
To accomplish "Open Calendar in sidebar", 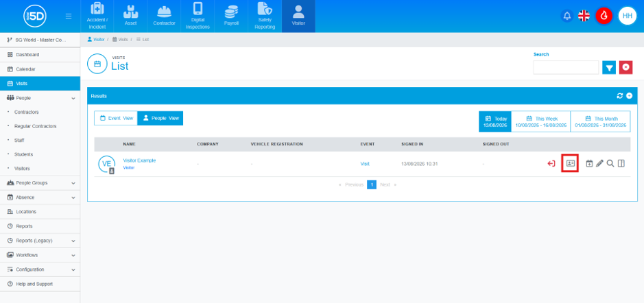I will point(40,69).
